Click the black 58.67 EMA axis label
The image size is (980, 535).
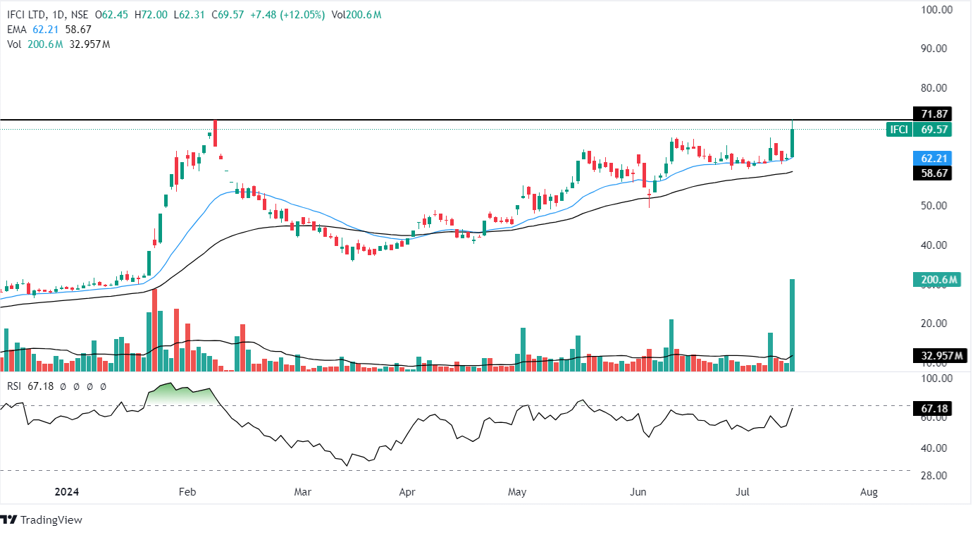click(932, 172)
